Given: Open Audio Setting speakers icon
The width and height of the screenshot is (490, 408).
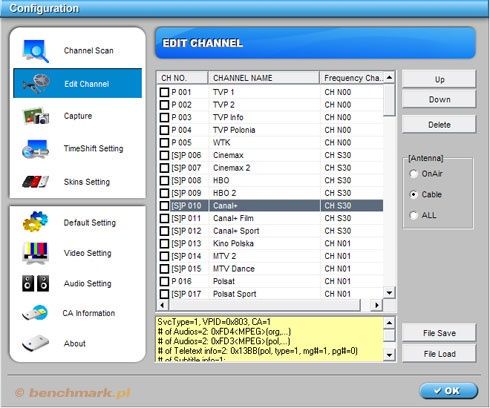Looking at the screenshot, I should coord(35,284).
